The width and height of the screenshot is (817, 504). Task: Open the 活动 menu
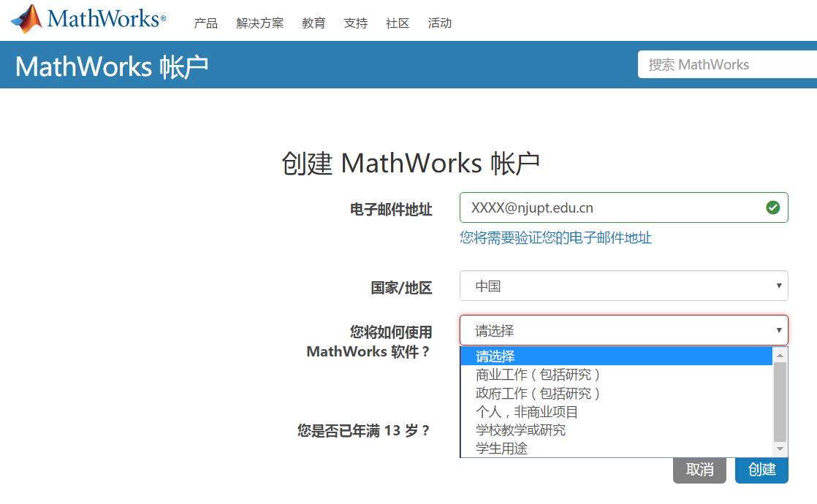tap(440, 23)
